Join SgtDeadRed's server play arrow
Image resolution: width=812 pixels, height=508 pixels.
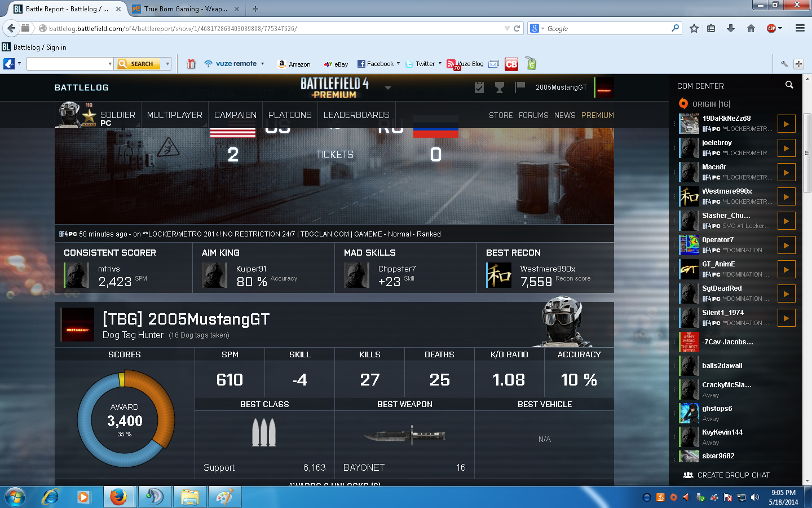click(x=787, y=294)
